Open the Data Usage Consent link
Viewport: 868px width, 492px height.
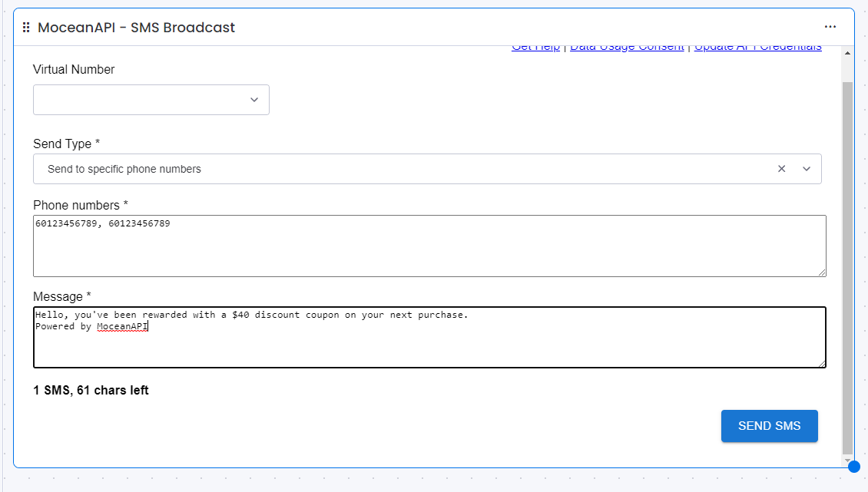pyautogui.click(x=626, y=46)
